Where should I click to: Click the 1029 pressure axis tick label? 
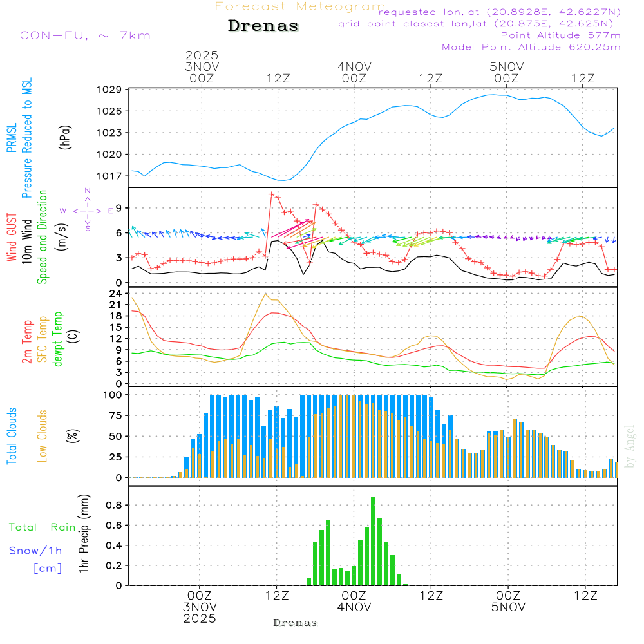(109, 90)
